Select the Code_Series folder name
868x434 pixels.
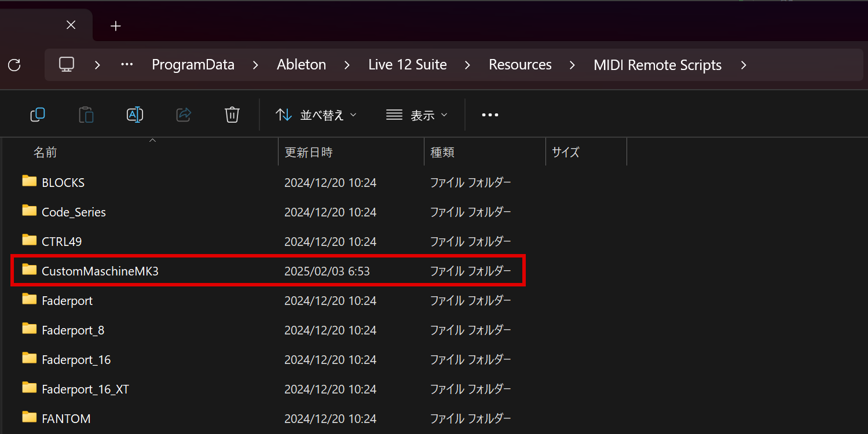pos(74,212)
